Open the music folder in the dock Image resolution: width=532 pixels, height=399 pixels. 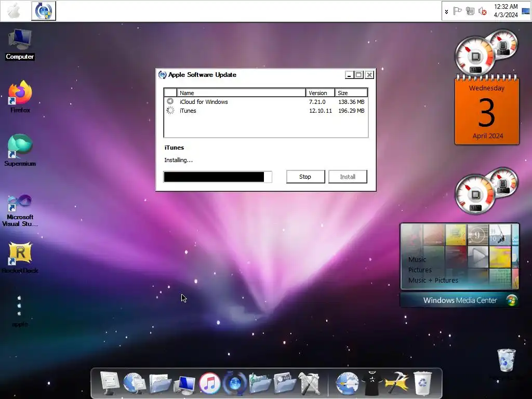(260, 383)
